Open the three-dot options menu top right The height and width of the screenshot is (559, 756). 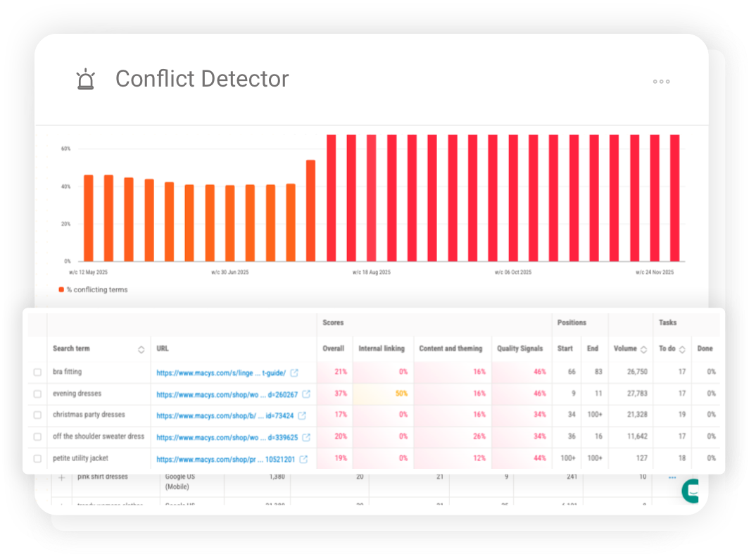click(x=661, y=82)
